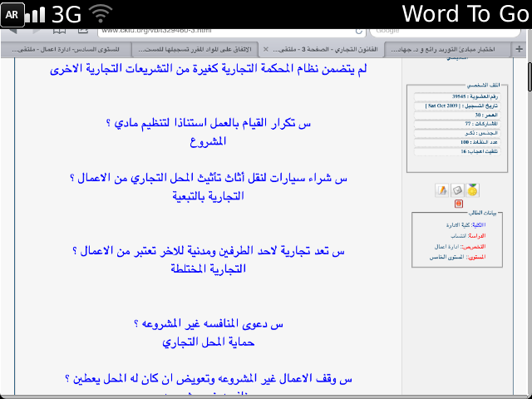Viewport: 532px width, 399px height.
Task: Click the question س وقف الاعمال غير المشروعه
Action: 209,379
